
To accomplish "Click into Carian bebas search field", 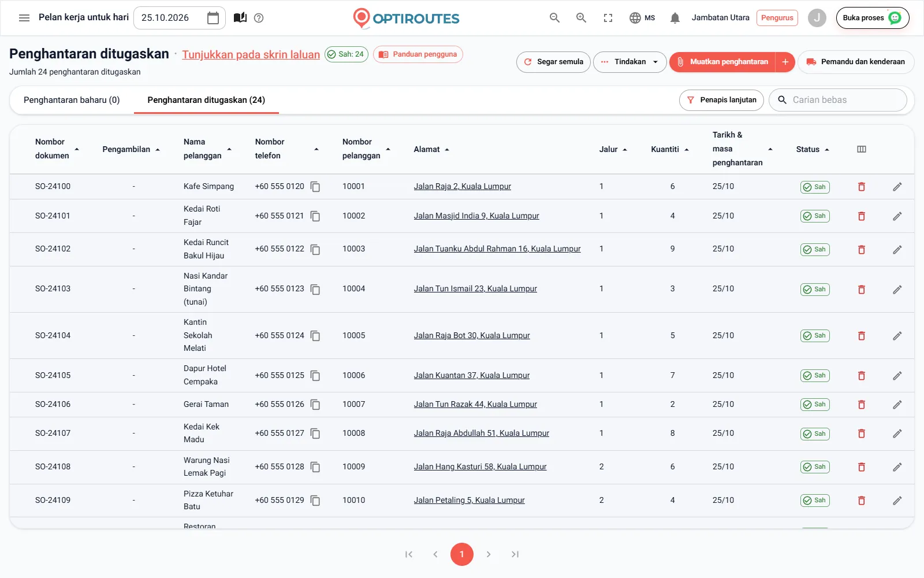I will (838, 100).
